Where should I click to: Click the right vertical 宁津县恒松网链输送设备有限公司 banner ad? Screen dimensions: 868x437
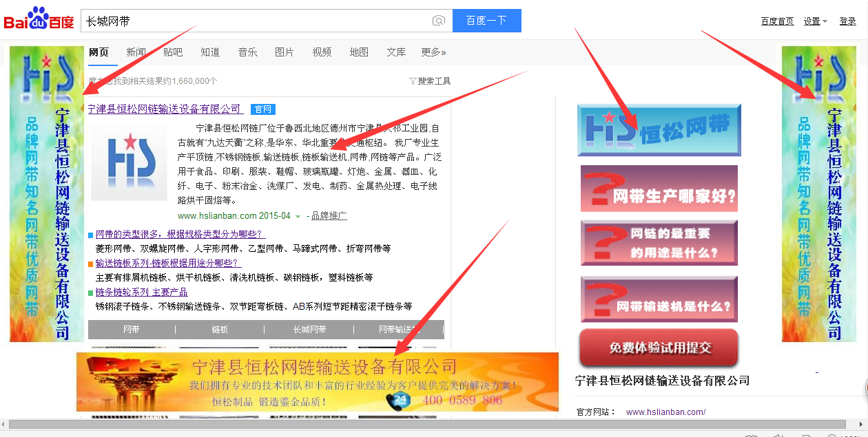tap(818, 194)
